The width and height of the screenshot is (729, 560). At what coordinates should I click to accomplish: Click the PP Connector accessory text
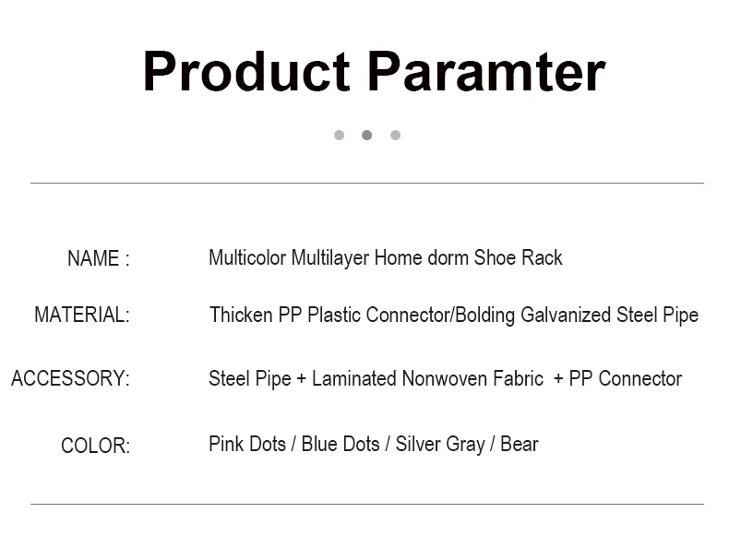point(626,378)
